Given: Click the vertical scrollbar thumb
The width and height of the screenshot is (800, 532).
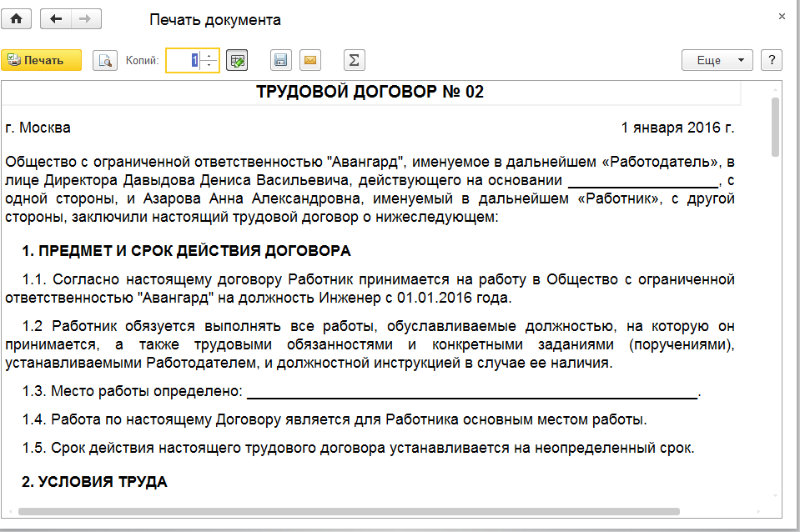Looking at the screenshot, I should pos(775,125).
